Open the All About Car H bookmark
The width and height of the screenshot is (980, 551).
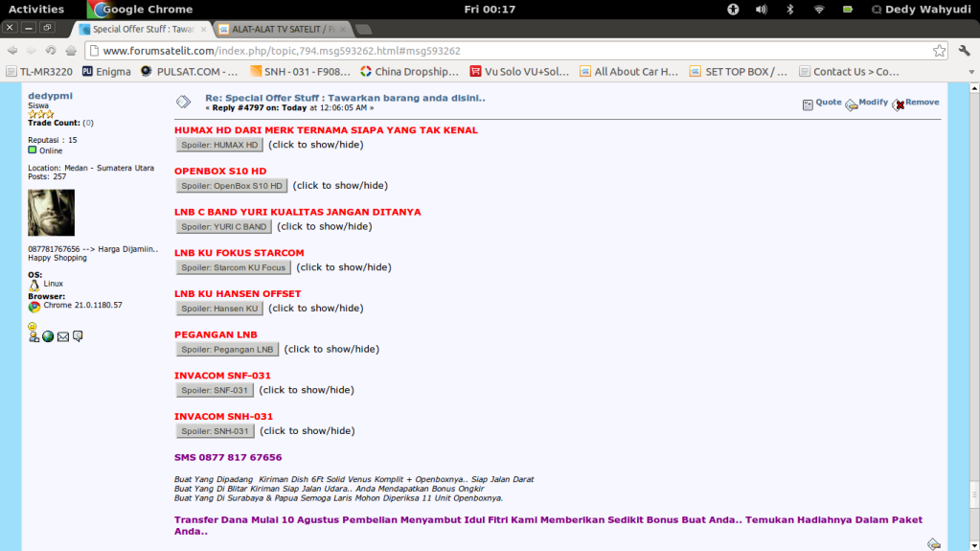pyautogui.click(x=628, y=72)
